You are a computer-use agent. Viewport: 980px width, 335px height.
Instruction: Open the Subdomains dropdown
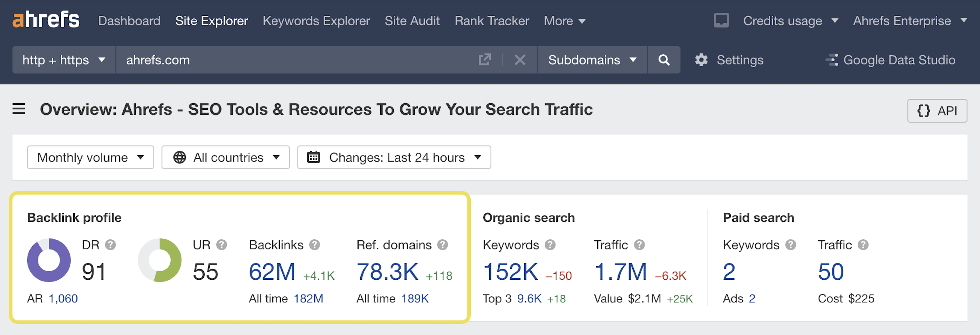[592, 60]
